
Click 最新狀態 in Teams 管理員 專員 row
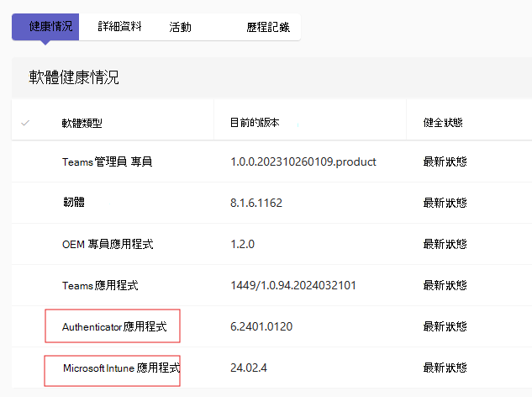coord(445,161)
